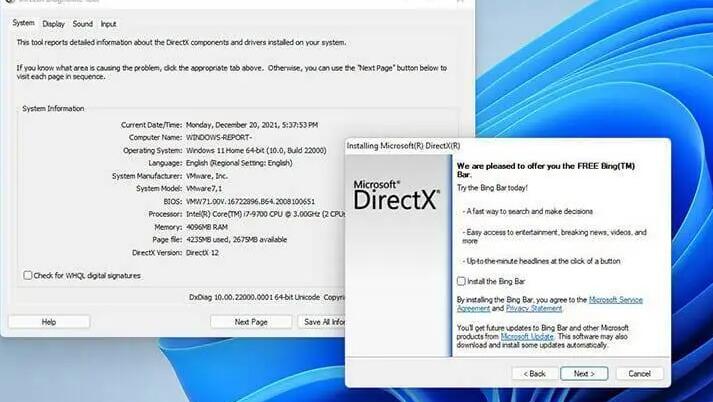This screenshot has width=713, height=402.
Task: Go Back in the DirectX installer
Action: pyautogui.click(x=534, y=373)
